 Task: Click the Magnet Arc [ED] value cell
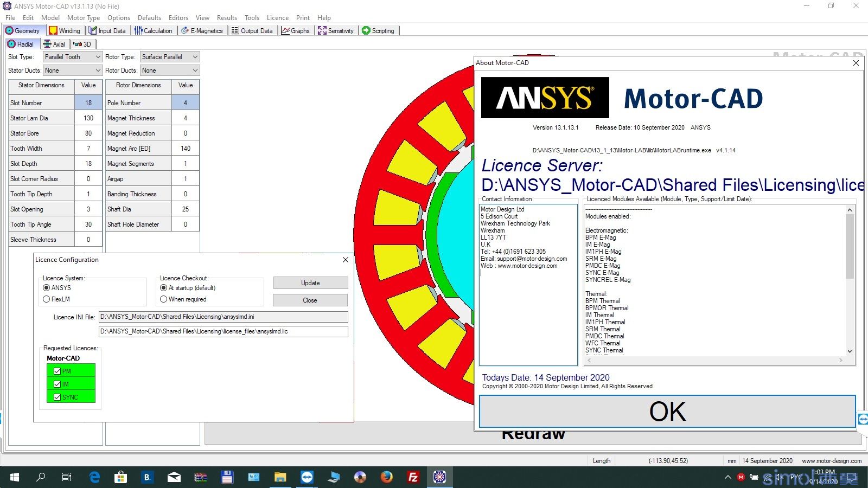pyautogui.click(x=186, y=148)
